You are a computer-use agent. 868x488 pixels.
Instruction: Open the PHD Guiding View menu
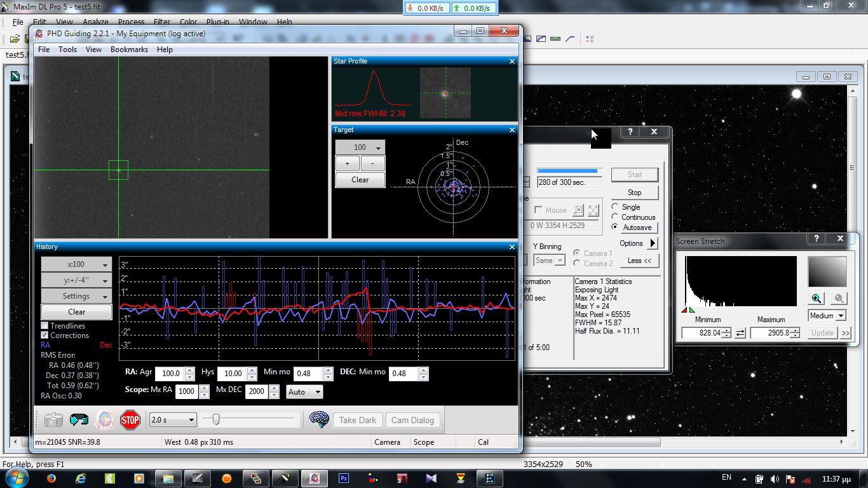pyautogui.click(x=93, y=50)
